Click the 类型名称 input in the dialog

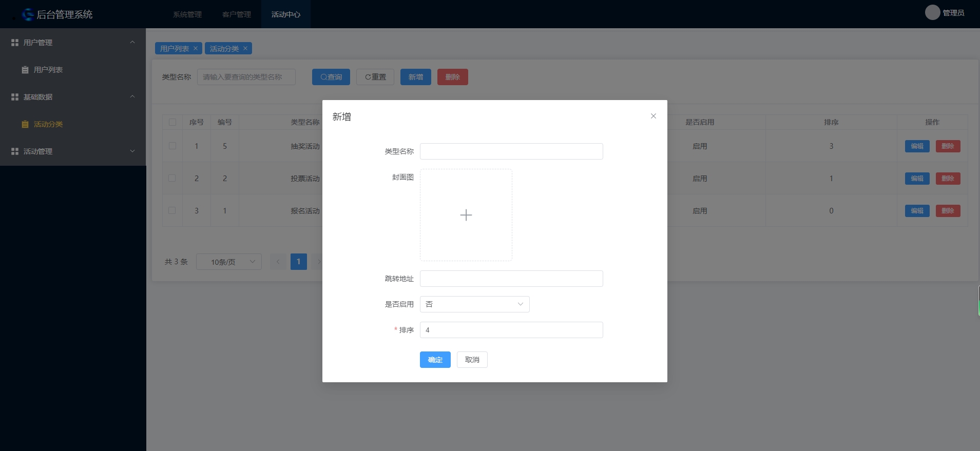511,151
